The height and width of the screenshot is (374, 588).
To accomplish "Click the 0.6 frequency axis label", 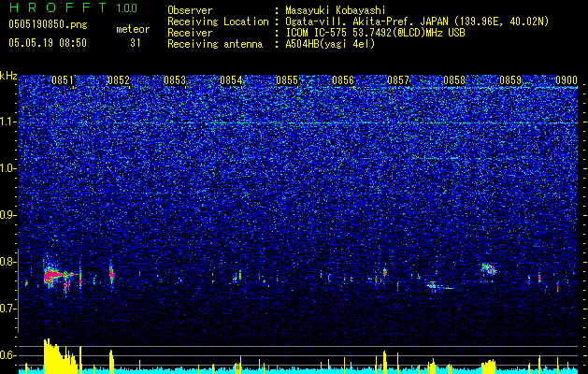I will coord(8,355).
